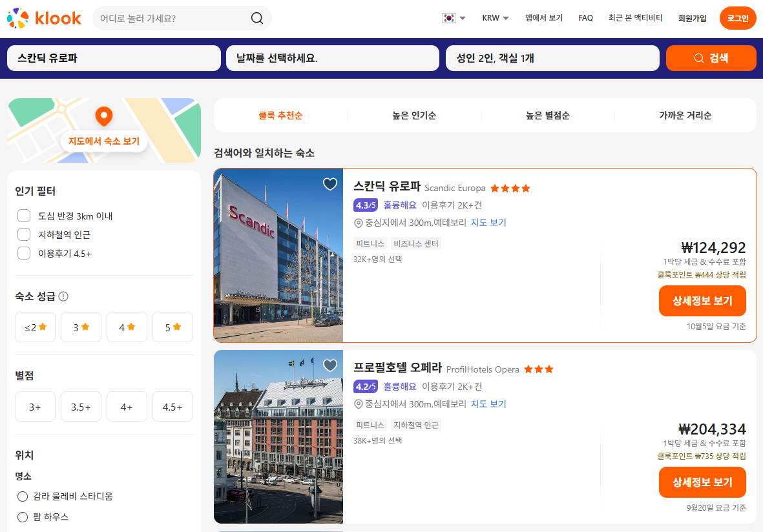Click 비즈니스 센터 amenity tag

pos(416,243)
